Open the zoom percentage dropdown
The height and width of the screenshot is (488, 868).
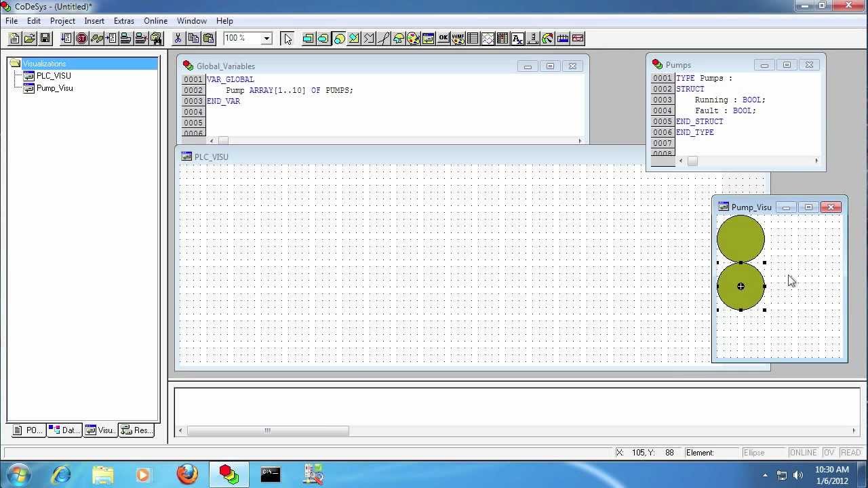click(x=267, y=39)
